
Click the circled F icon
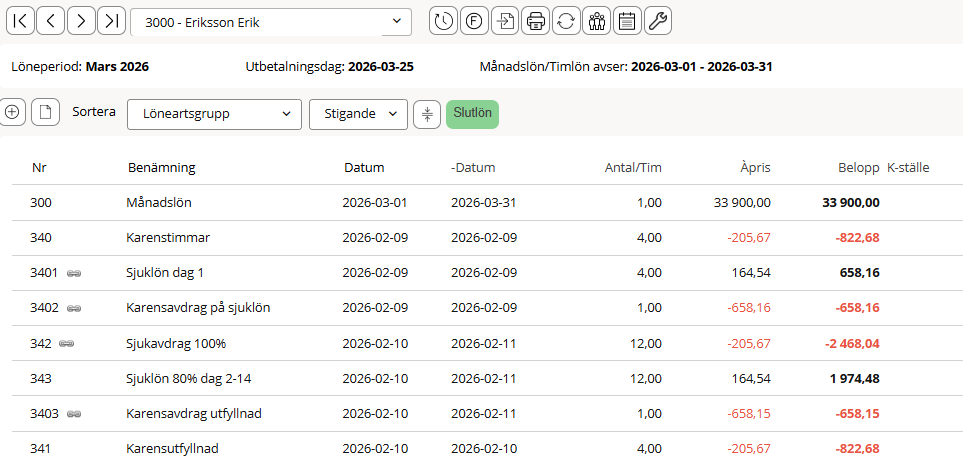474,21
